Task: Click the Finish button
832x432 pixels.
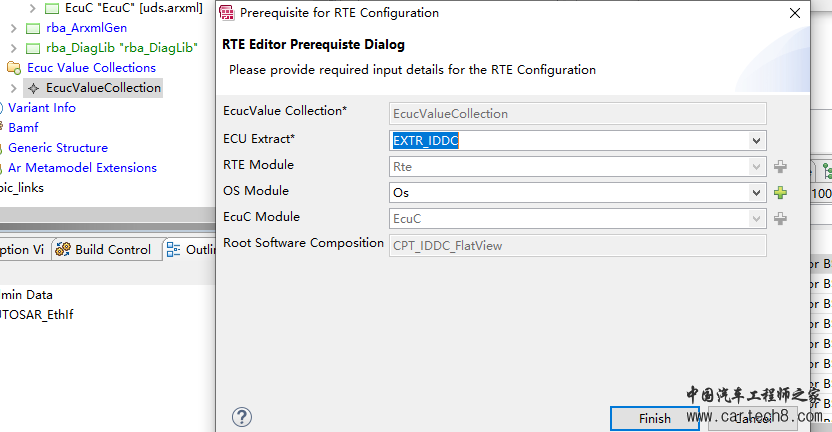Action: click(654, 418)
